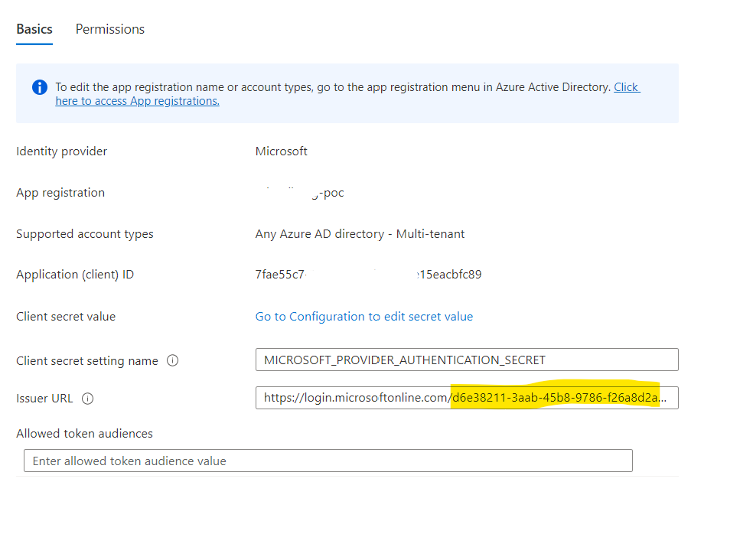Click the 'Allowed token audiences' label
This screenshot has height=560, width=753.
84,434
